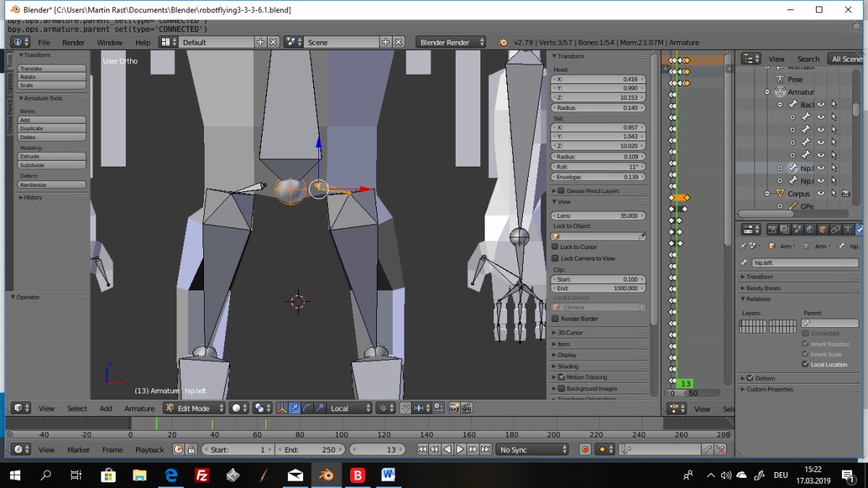Viewport: 868px width, 488px height.
Task: Open the Edit Mode dropdown
Action: click(195, 408)
